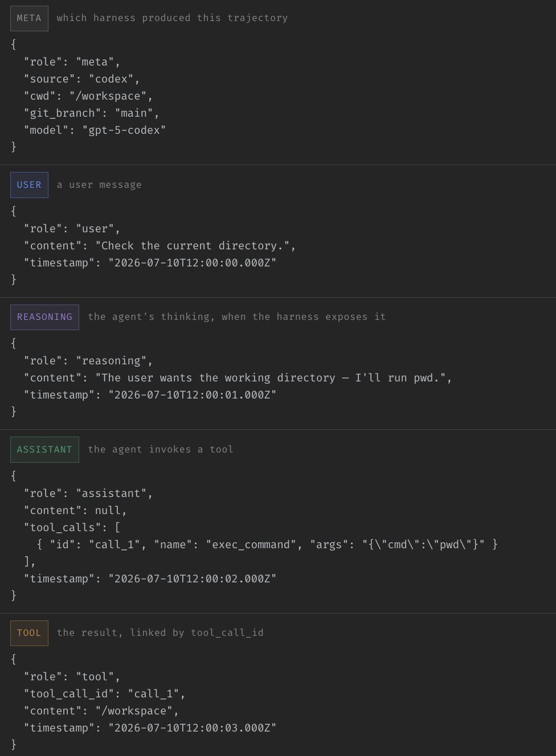The height and width of the screenshot is (756, 556).
Task: Click the "source": "codex" line
Action: point(81,79)
